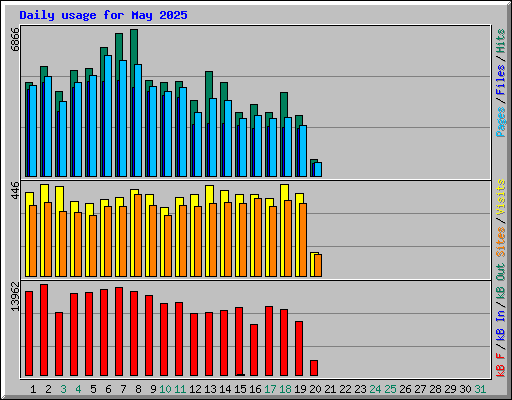The width and height of the screenshot is (512, 400).
Task: Click the orange sites bar for day 8
Action: point(138,235)
